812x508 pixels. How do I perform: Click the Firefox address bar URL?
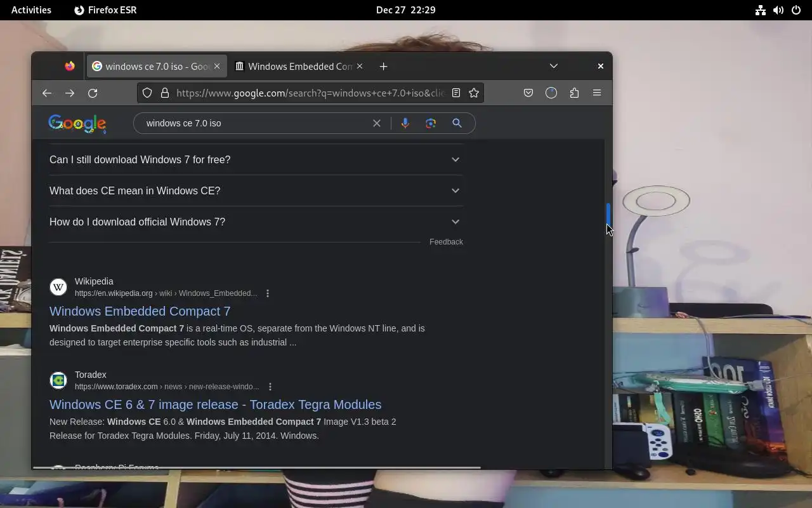pos(310,93)
